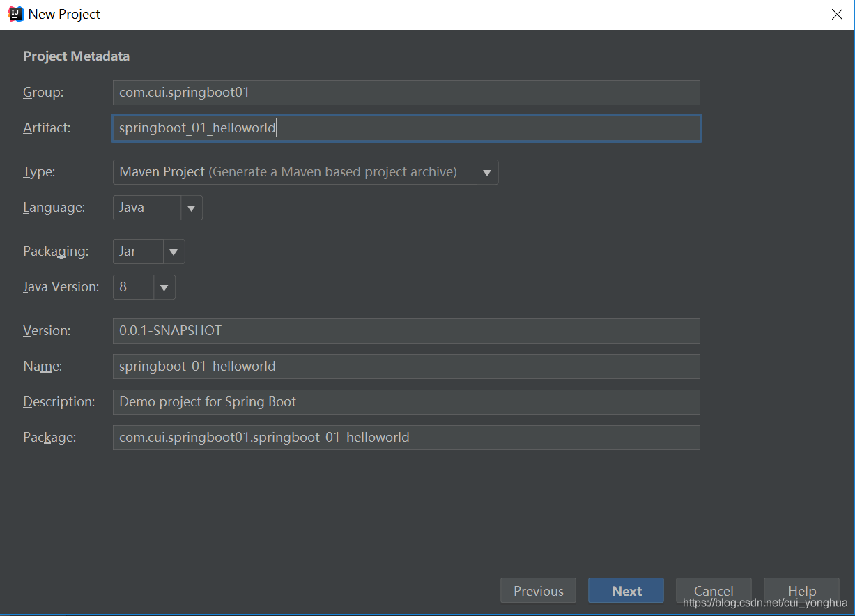
Task: Click the Version field 0.0.1-SNAPSHOT
Action: (x=406, y=331)
